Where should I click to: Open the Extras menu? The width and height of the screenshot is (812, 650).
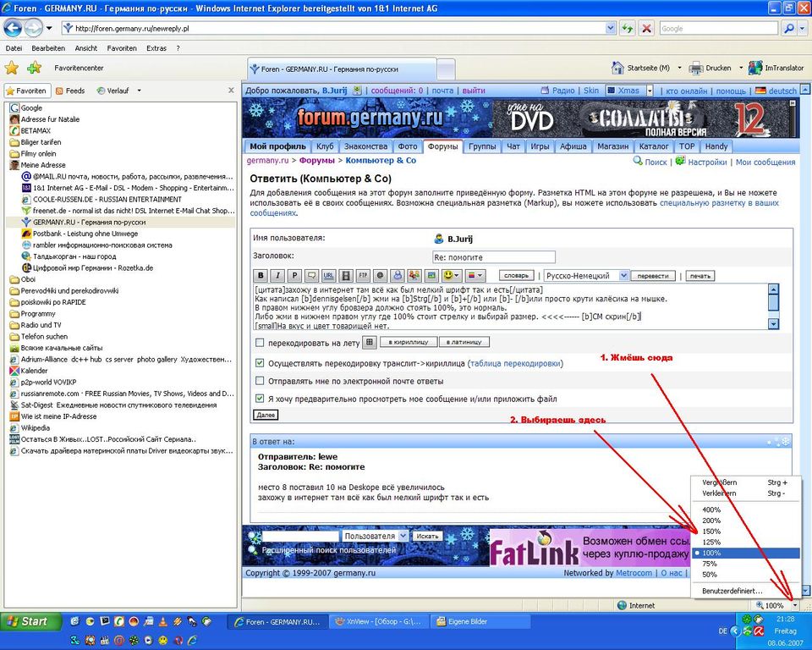156,48
